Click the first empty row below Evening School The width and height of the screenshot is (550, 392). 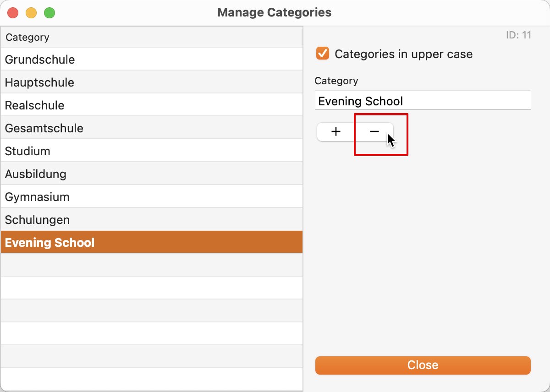[x=151, y=265]
